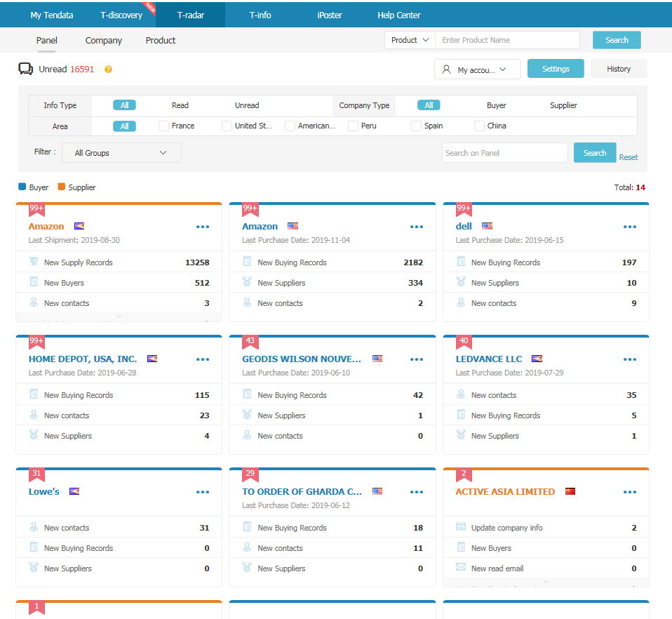Select All under Info Type
This screenshot has height=619, width=672.
point(124,105)
